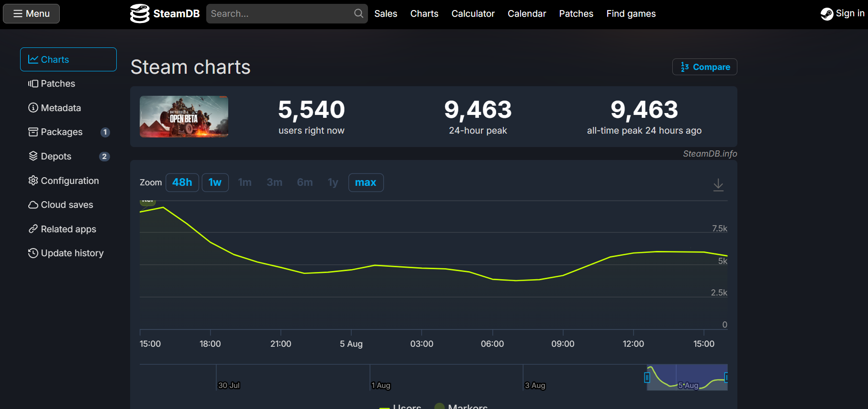Open Charts in the top navigation
Image resolution: width=868 pixels, height=409 pixels.
[424, 13]
